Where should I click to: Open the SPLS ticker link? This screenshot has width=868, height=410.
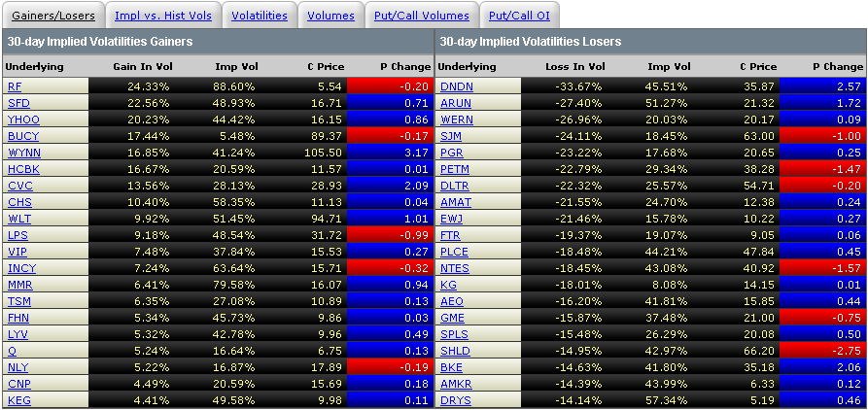[455, 335]
